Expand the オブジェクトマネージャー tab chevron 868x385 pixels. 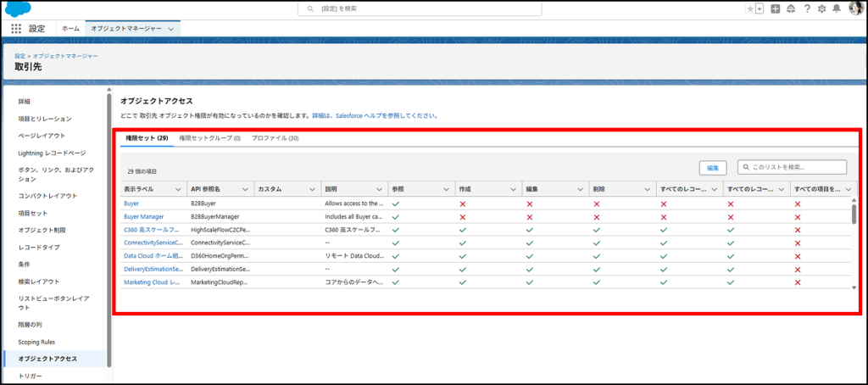[170, 29]
